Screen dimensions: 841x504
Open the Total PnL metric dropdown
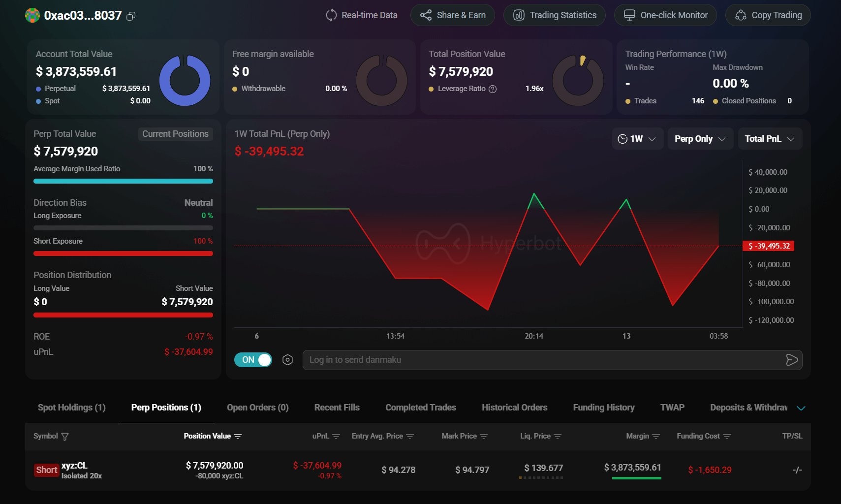(x=770, y=139)
